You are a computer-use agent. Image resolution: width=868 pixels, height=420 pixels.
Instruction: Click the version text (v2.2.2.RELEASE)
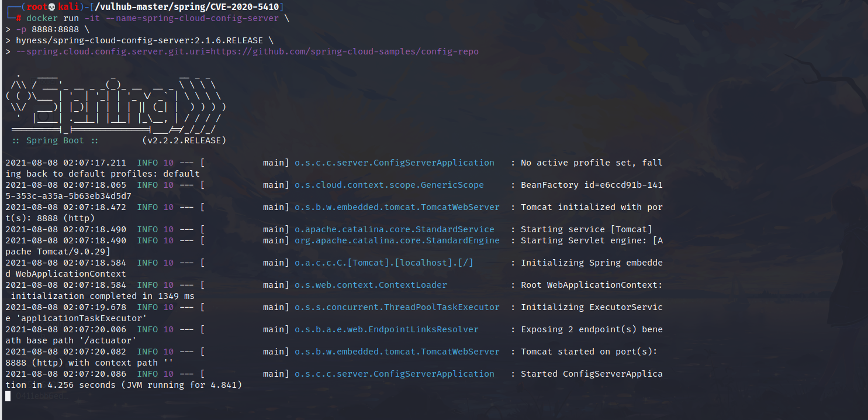184,140
